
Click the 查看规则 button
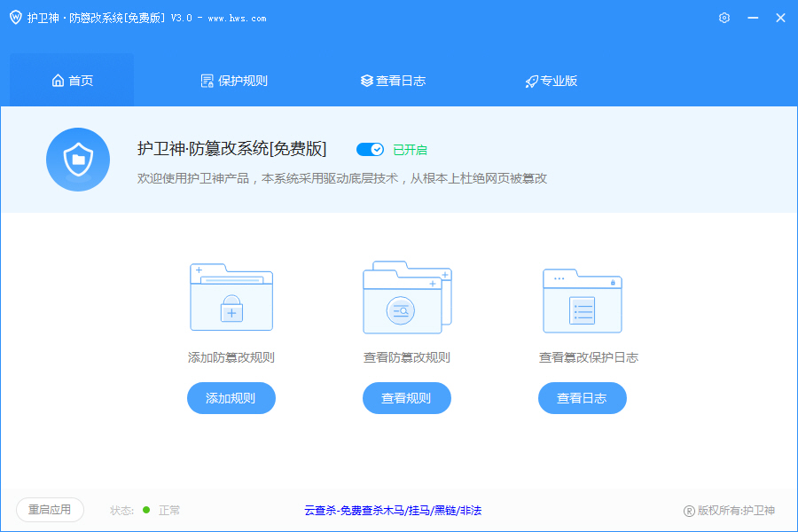[x=407, y=398]
